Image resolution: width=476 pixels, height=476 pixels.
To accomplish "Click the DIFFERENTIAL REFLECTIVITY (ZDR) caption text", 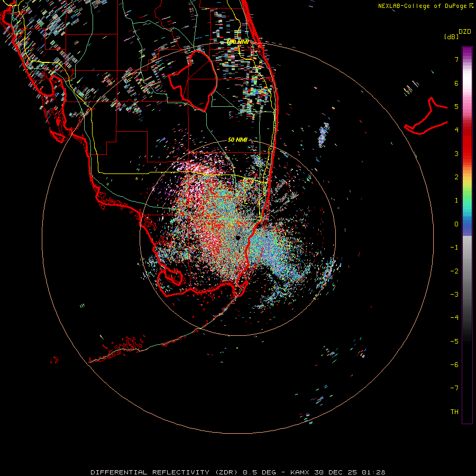I will pyautogui.click(x=164, y=472).
